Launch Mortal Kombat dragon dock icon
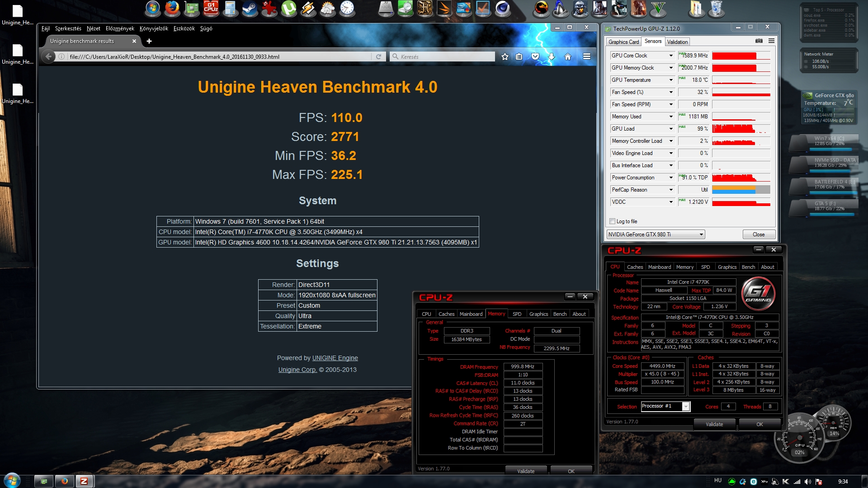The height and width of the screenshot is (488, 868). coord(541,8)
